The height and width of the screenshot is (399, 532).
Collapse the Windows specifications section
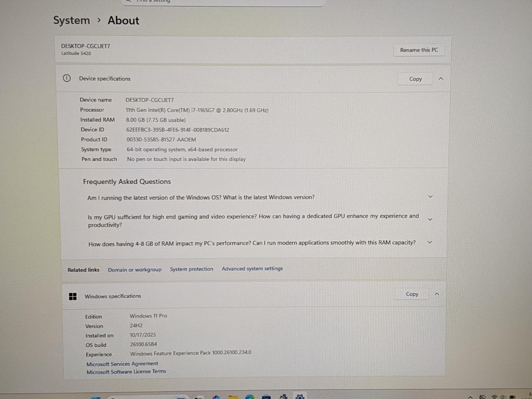[437, 294]
